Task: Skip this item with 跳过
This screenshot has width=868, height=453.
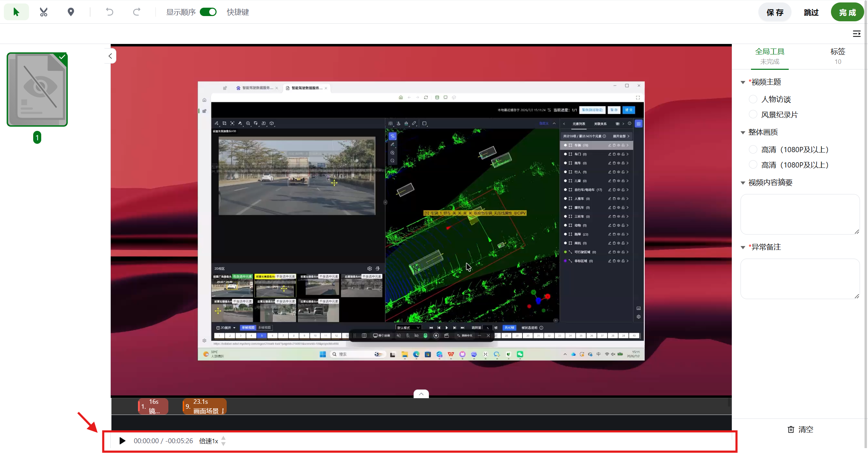Action: pyautogui.click(x=811, y=12)
